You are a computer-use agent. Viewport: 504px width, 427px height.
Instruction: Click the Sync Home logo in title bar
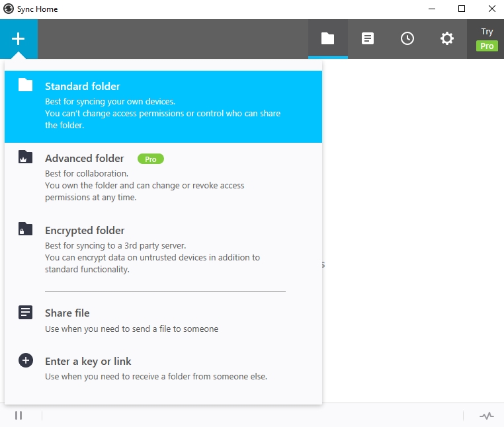(9, 9)
